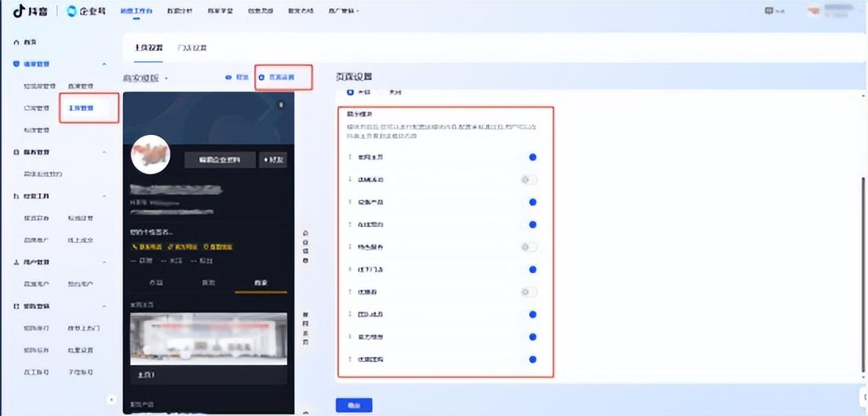Disable the eighth module toggle in the list

coord(530,315)
